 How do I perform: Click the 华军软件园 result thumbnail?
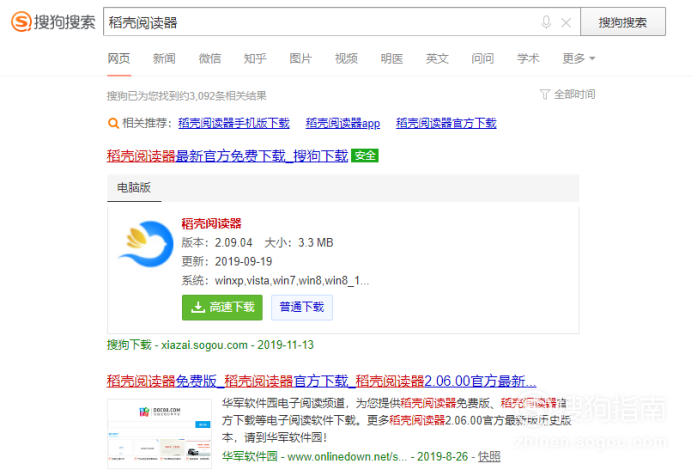coord(160,434)
